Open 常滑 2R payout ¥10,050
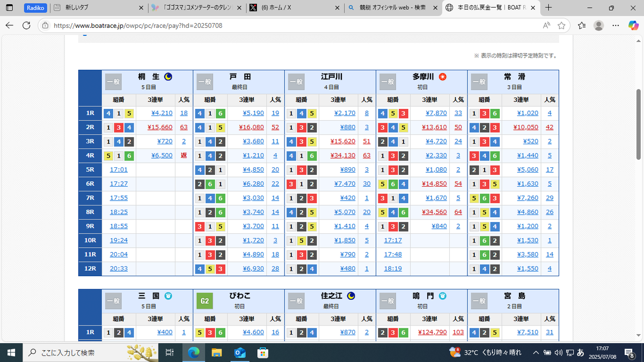This screenshot has height=362, width=644. coord(525,127)
